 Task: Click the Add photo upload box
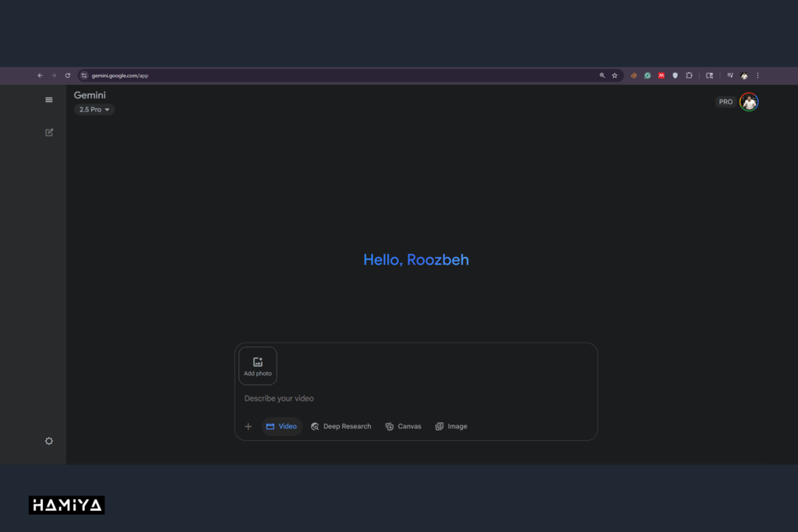258,366
